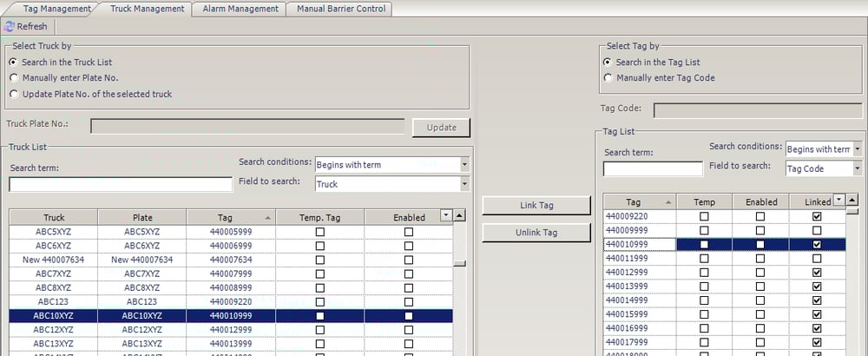Select Manually enter Tag Code option

[608, 78]
